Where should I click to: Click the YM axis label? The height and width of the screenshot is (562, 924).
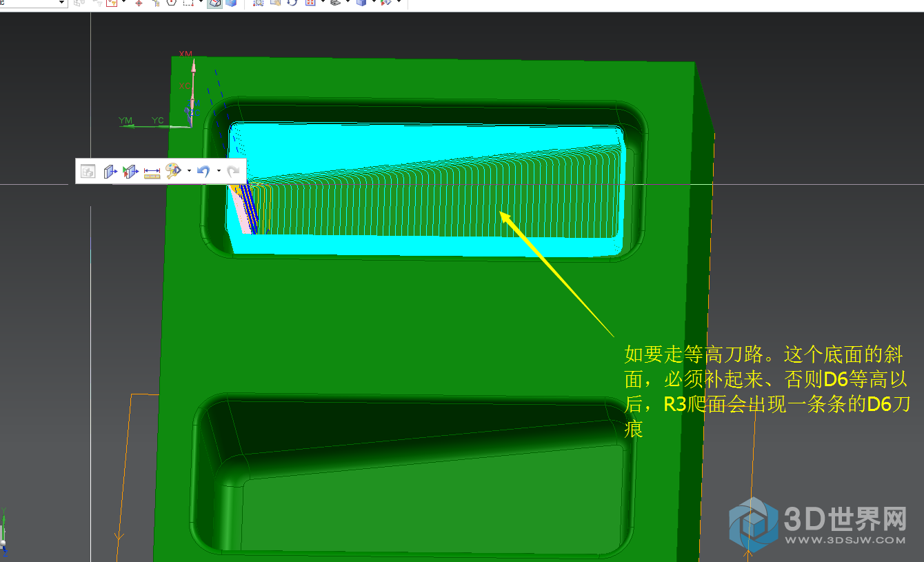coord(125,121)
